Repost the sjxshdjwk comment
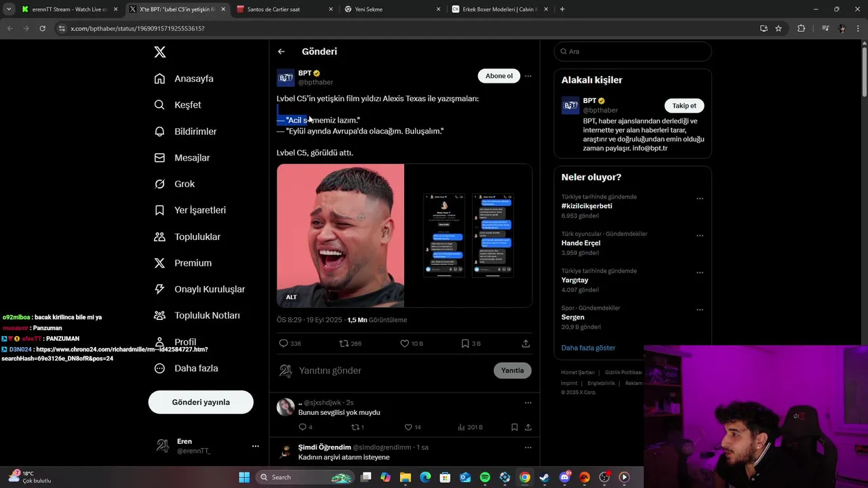 (354, 427)
